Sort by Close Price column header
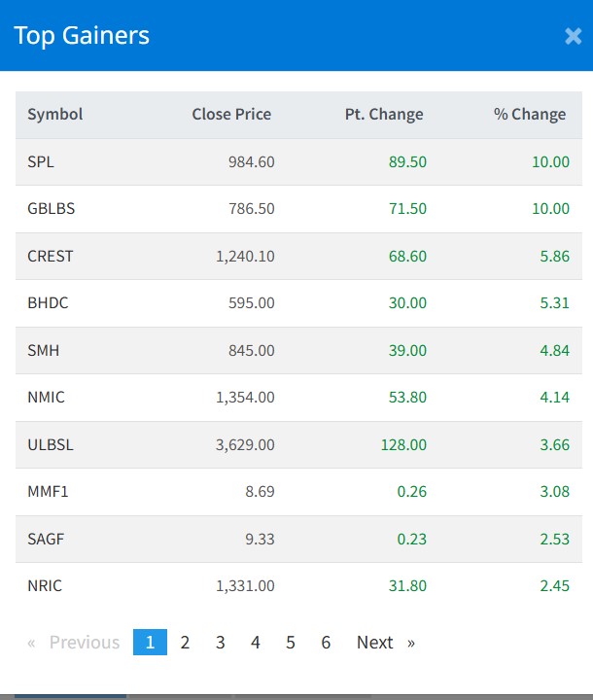This screenshot has height=700, width=593. pos(231,115)
